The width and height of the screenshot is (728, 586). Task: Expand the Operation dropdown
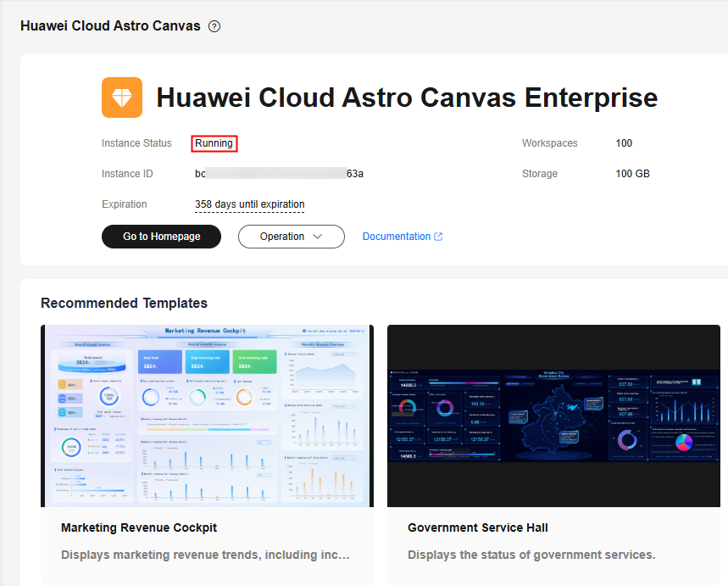[292, 237]
